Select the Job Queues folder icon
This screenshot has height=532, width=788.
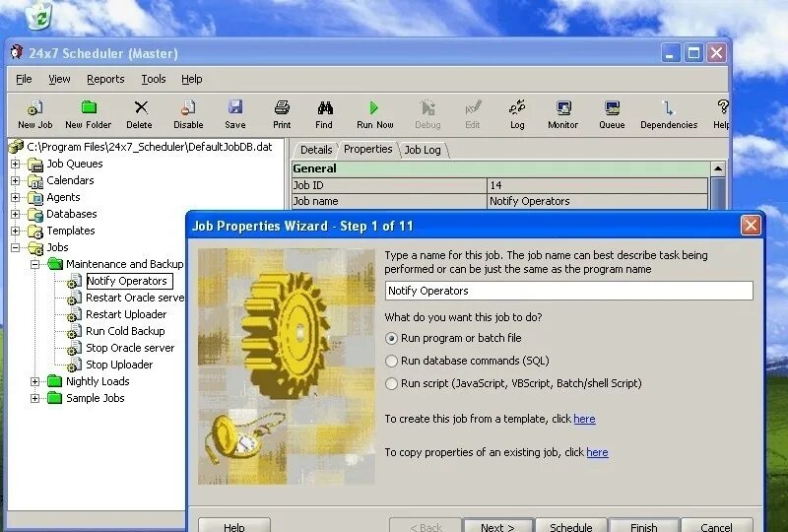click(35, 165)
